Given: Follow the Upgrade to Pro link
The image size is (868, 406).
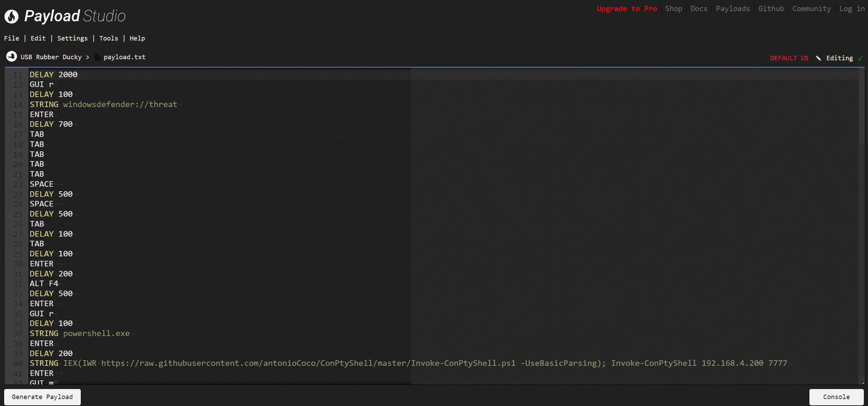Looking at the screenshot, I should click(x=626, y=9).
